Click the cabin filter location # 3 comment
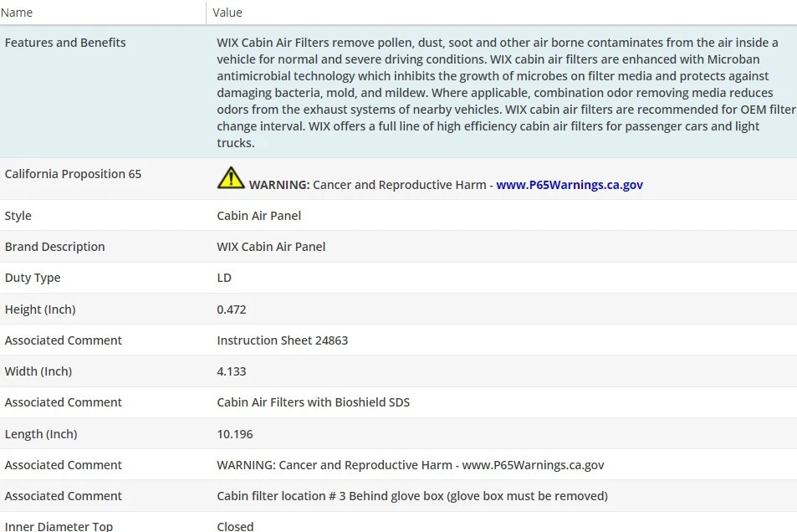 pyautogui.click(x=411, y=496)
